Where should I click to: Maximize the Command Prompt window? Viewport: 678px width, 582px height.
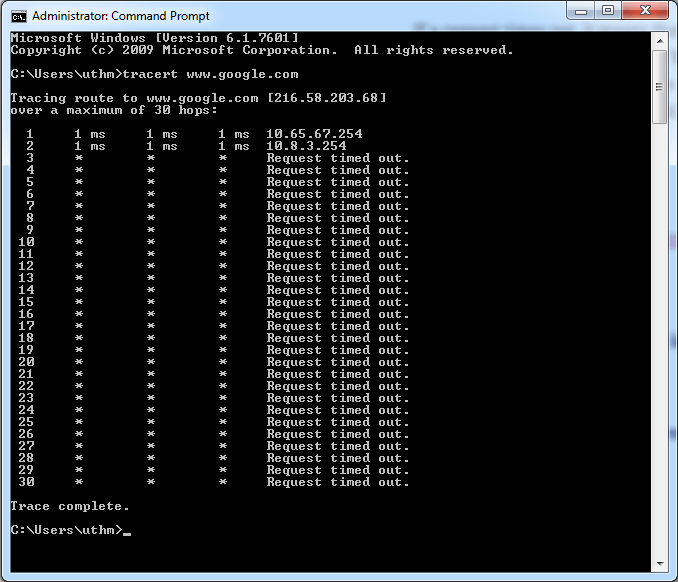[x=607, y=11]
